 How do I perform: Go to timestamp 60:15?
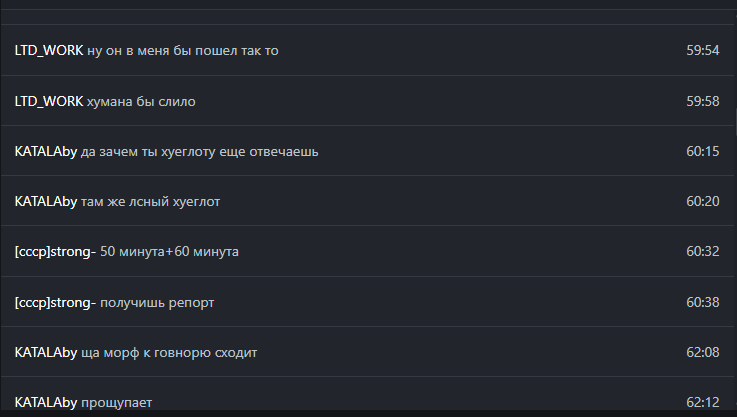702,151
